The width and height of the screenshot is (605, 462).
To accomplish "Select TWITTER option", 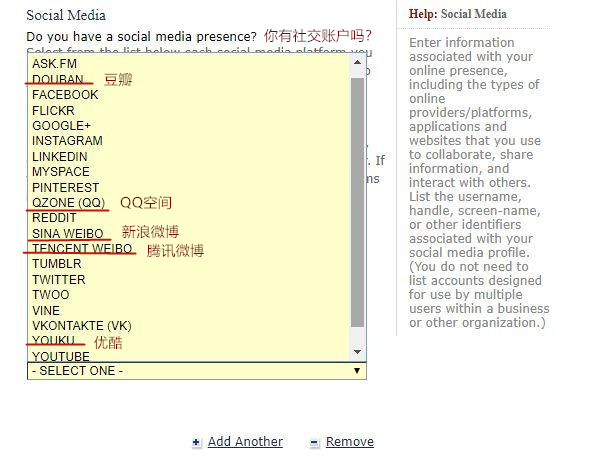I will coord(59,279).
